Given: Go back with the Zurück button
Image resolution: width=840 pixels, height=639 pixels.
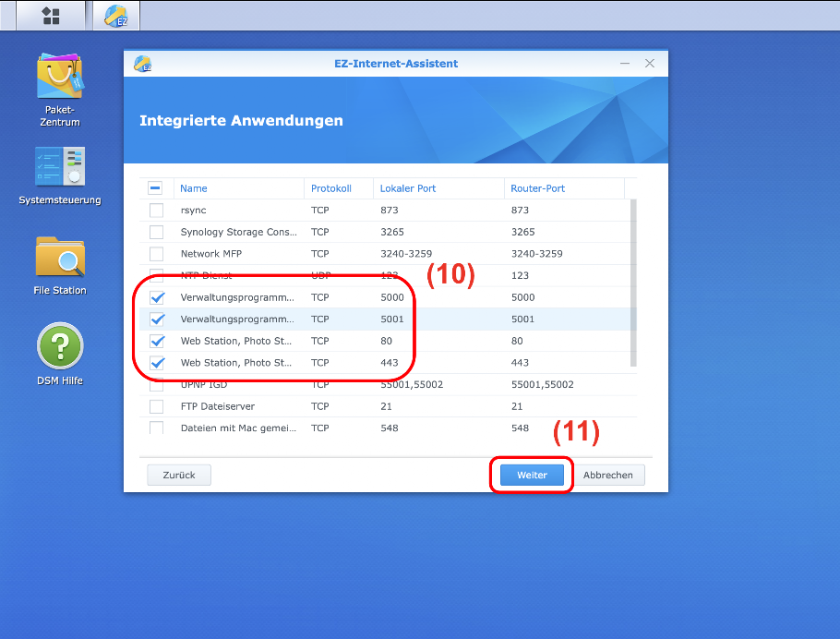Looking at the screenshot, I should tap(179, 475).
